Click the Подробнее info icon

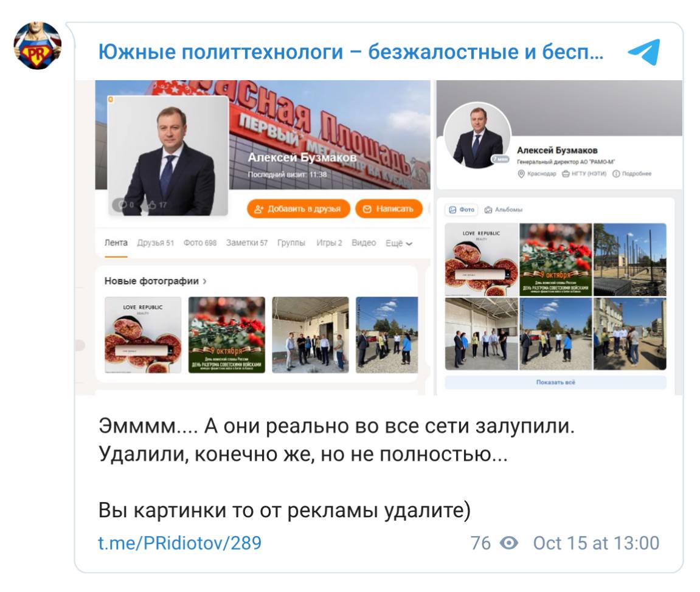(616, 174)
